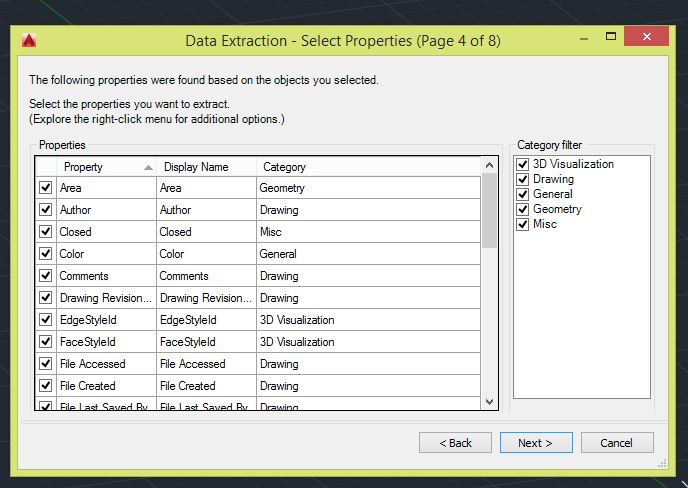Image resolution: width=688 pixels, height=488 pixels.
Task: Maximize the Data Extraction dialog
Action: tap(611, 36)
